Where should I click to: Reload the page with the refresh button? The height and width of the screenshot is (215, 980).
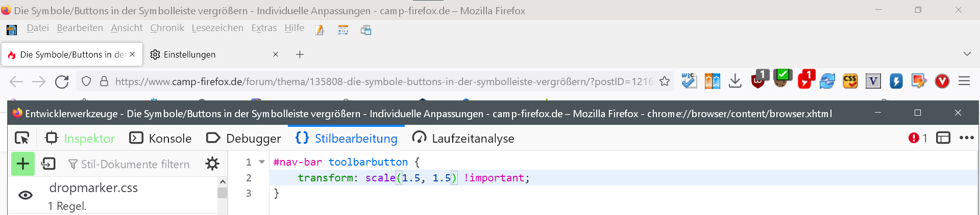[x=62, y=82]
